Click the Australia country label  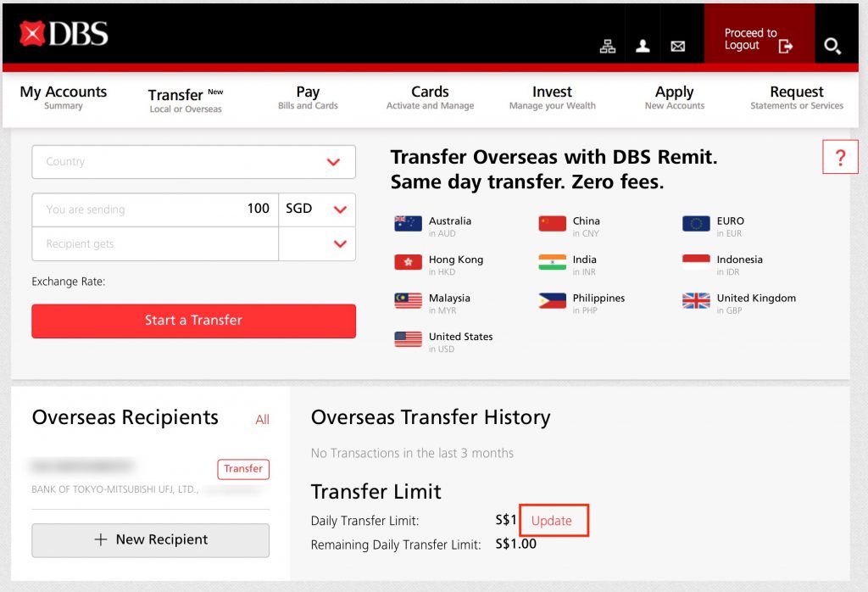coord(450,221)
